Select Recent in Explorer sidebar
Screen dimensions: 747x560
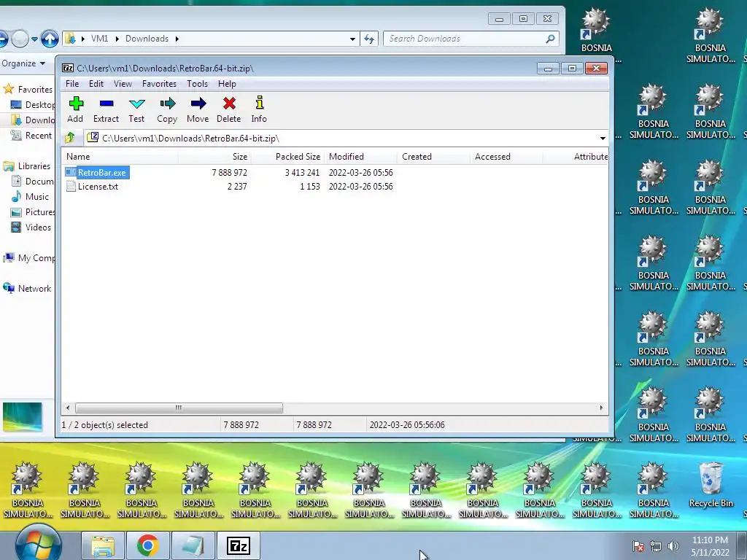click(x=31, y=136)
